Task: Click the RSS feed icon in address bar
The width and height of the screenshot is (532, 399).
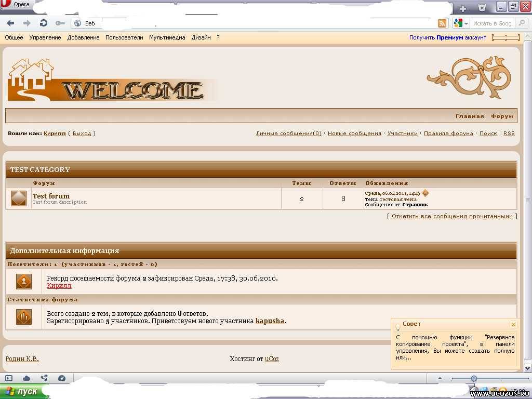Action: tap(442, 23)
